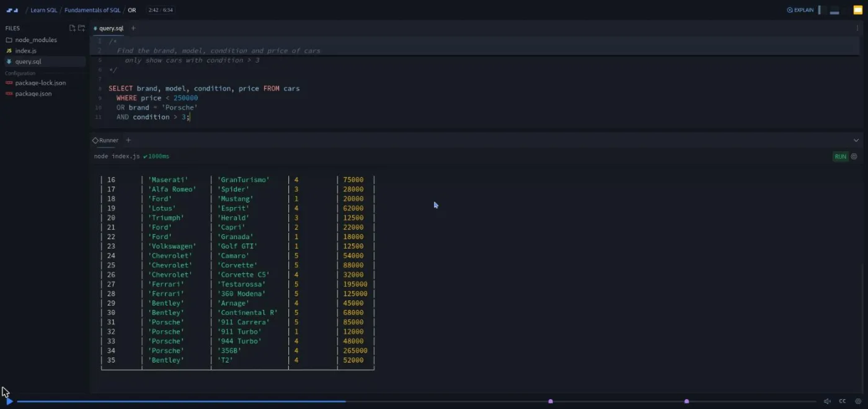Toggle closed captions CC
868x409 pixels.
843,402
